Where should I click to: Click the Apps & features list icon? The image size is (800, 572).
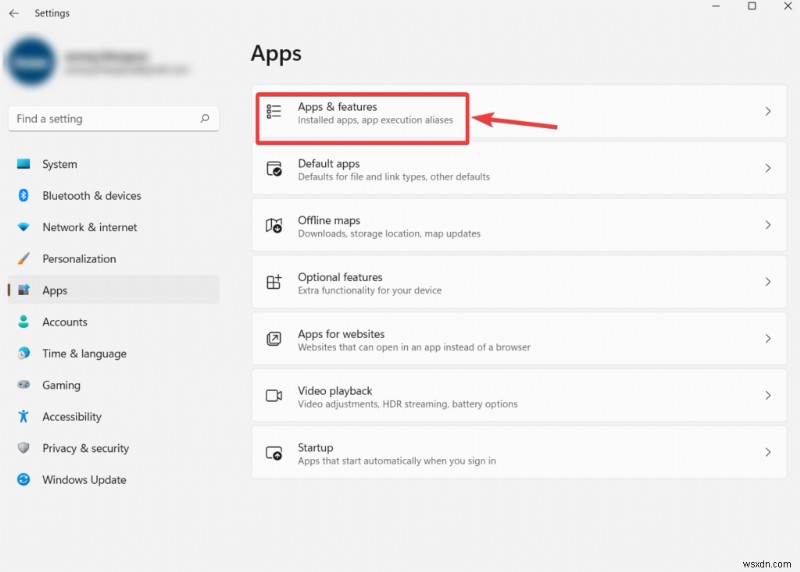point(274,111)
